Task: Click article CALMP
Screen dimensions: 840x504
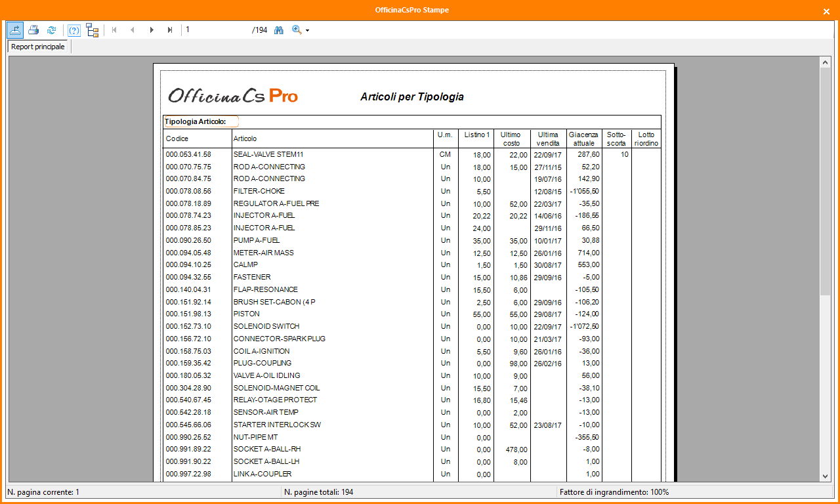Action: tap(245, 264)
